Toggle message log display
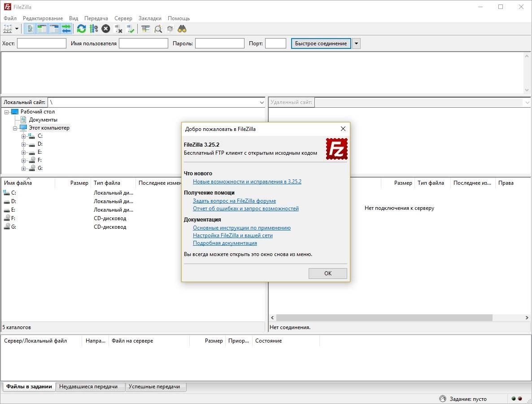 (x=30, y=29)
